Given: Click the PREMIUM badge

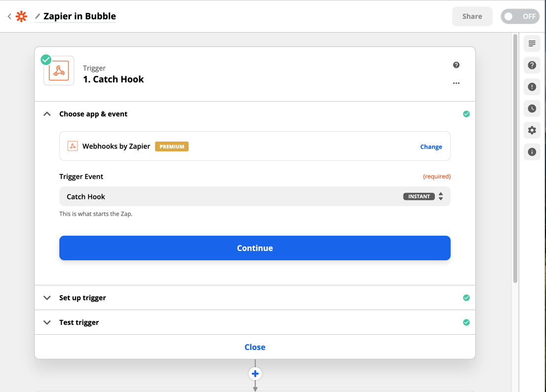Looking at the screenshot, I should pyautogui.click(x=172, y=146).
